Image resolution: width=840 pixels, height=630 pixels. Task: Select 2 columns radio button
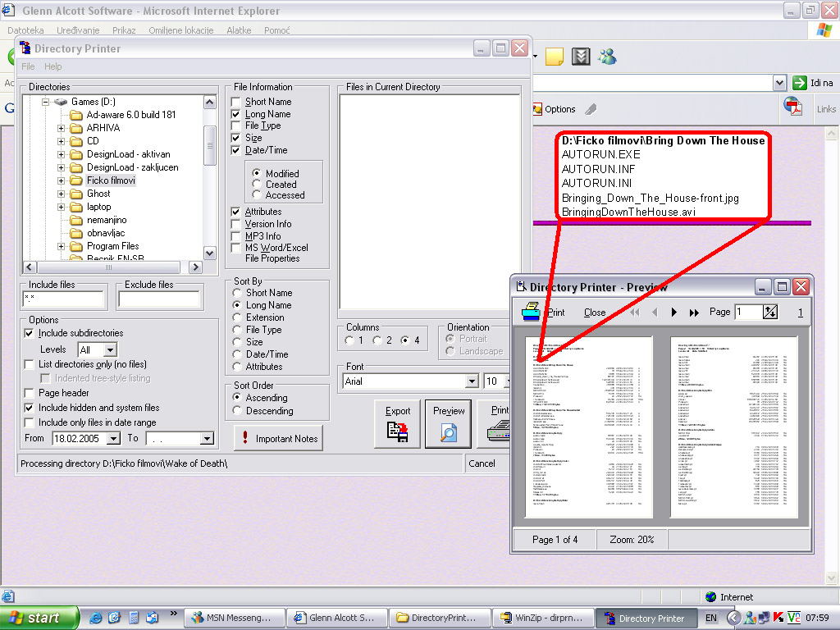pos(377,340)
